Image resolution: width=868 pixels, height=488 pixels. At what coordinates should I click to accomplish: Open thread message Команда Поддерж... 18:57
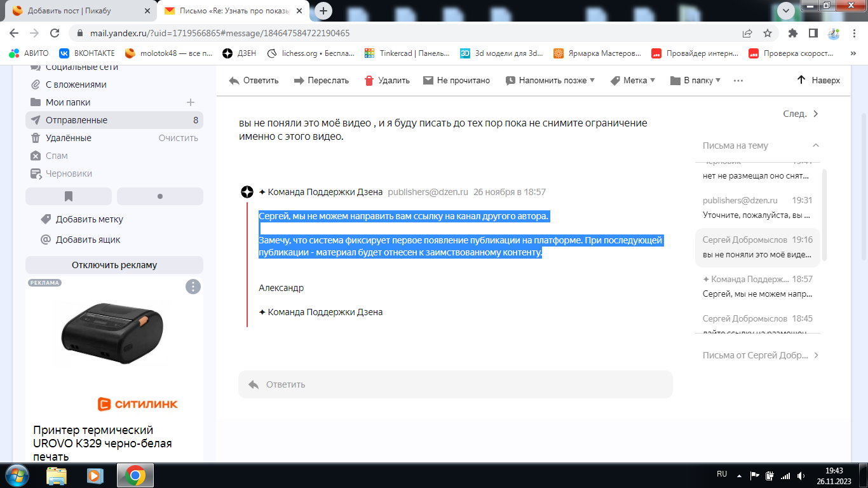tap(757, 287)
